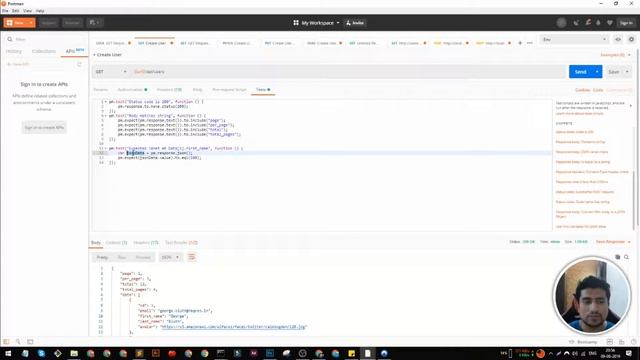Click the environment quick look eye icon
This screenshot has height=360, width=640.
618,40
